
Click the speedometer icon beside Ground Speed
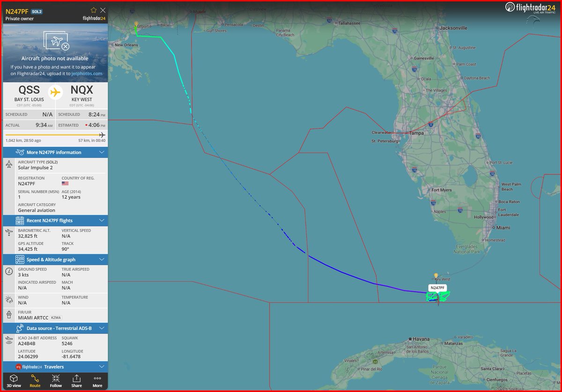click(x=9, y=272)
